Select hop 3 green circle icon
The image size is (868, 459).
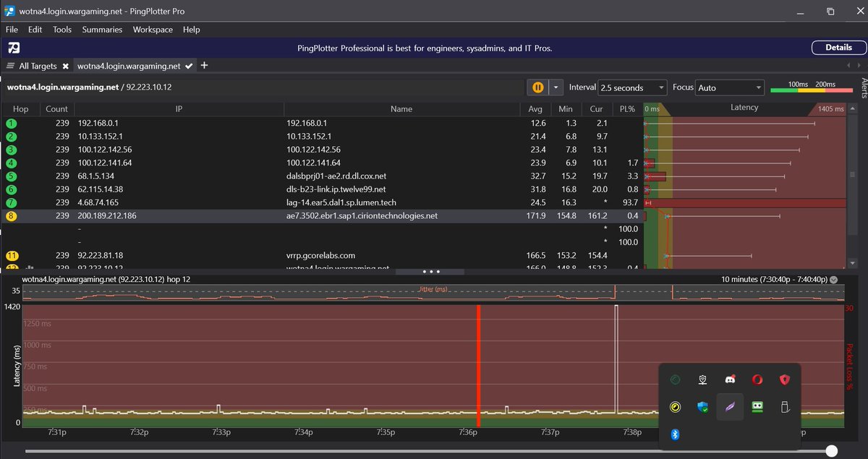[x=11, y=150]
